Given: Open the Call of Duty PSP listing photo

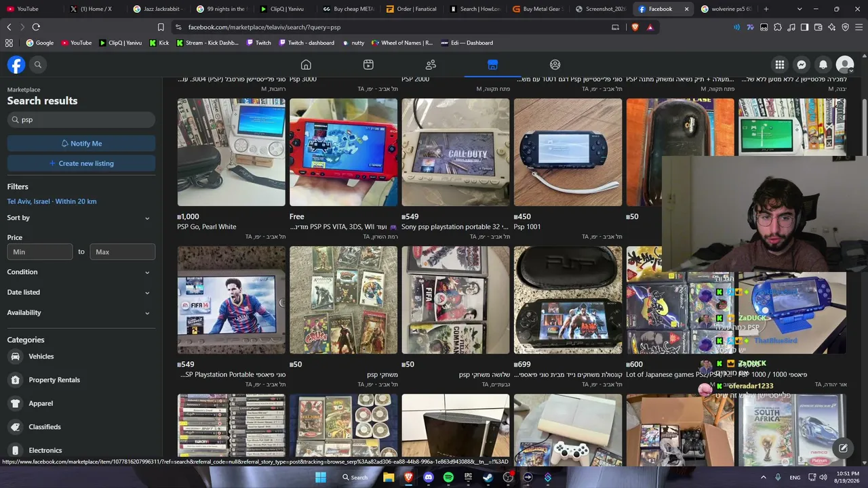Looking at the screenshot, I should [x=456, y=152].
